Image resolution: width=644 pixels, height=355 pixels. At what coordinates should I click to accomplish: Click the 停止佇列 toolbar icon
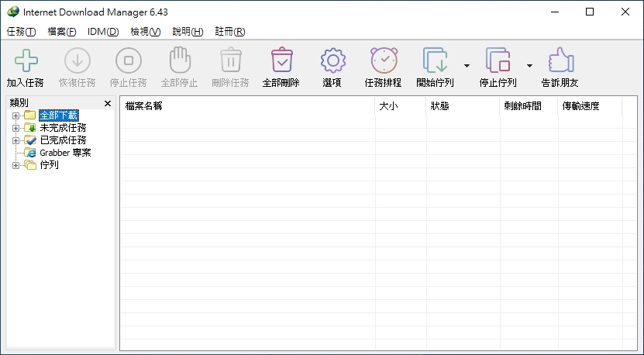(x=498, y=60)
